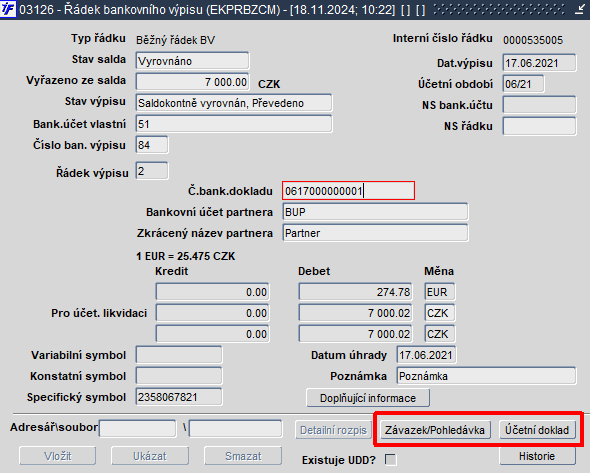Click the Vyřazeno ze salda amount field
Screen dimensions: 590x473
coord(192,82)
